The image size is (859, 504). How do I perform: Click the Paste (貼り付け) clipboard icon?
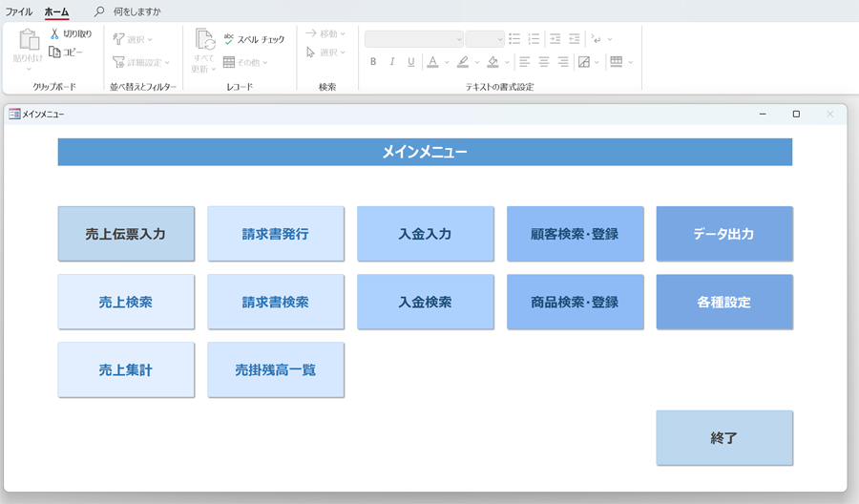tap(28, 41)
